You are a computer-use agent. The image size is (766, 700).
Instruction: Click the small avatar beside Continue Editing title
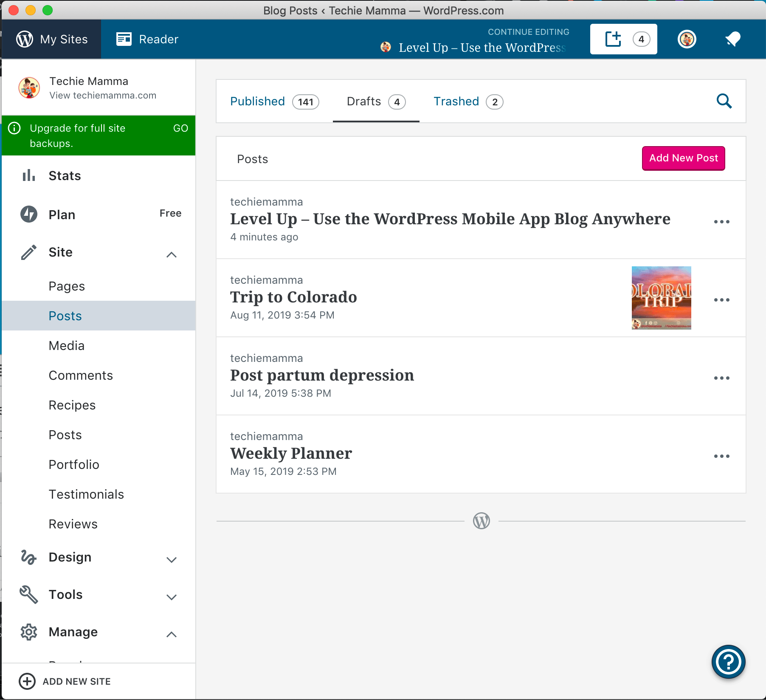tap(386, 47)
